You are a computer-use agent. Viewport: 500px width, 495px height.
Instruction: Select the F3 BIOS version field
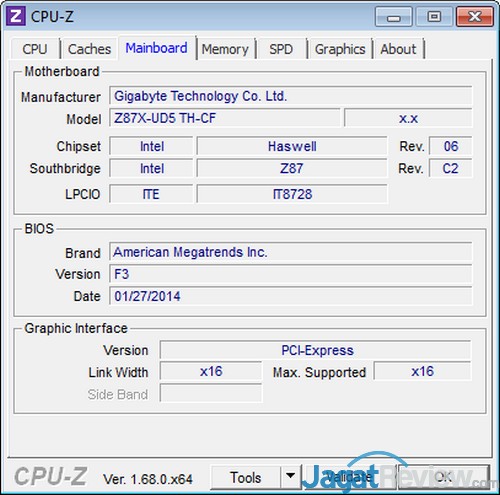coord(291,274)
